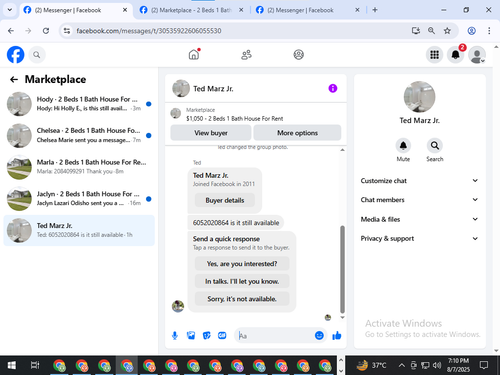The image size is (500, 375).
Task: Open a new browser tab
Action: 375,10
